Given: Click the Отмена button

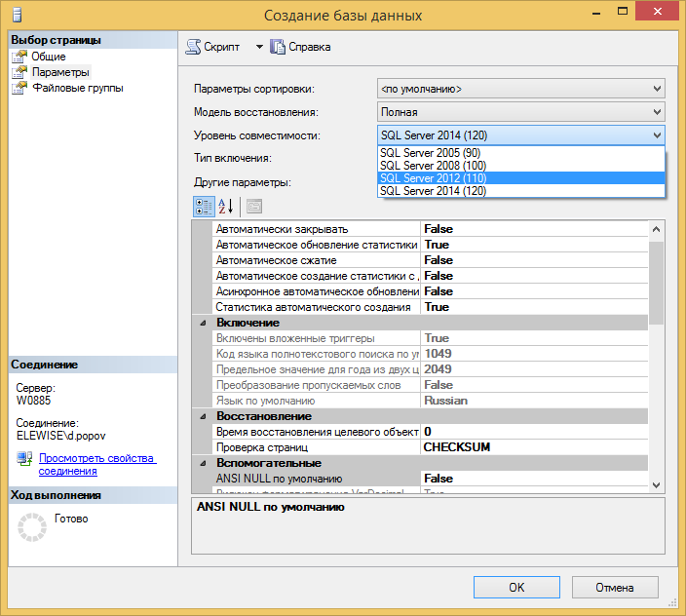Looking at the screenshot, I should [x=614, y=587].
